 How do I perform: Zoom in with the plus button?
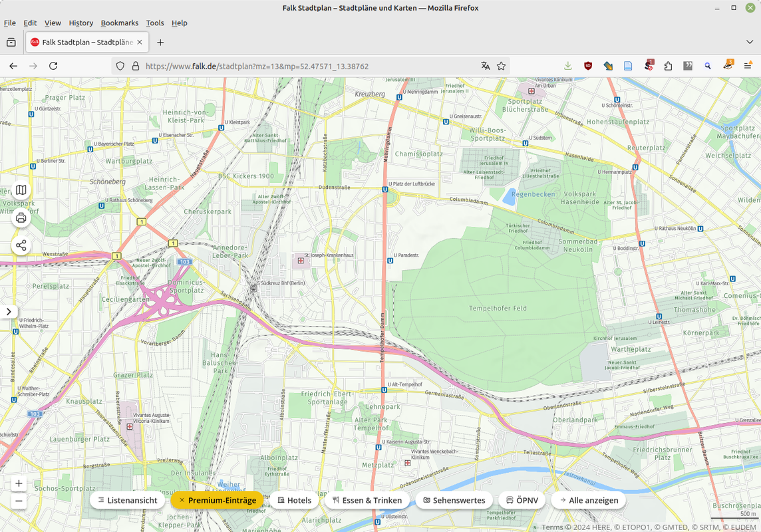pos(19,483)
